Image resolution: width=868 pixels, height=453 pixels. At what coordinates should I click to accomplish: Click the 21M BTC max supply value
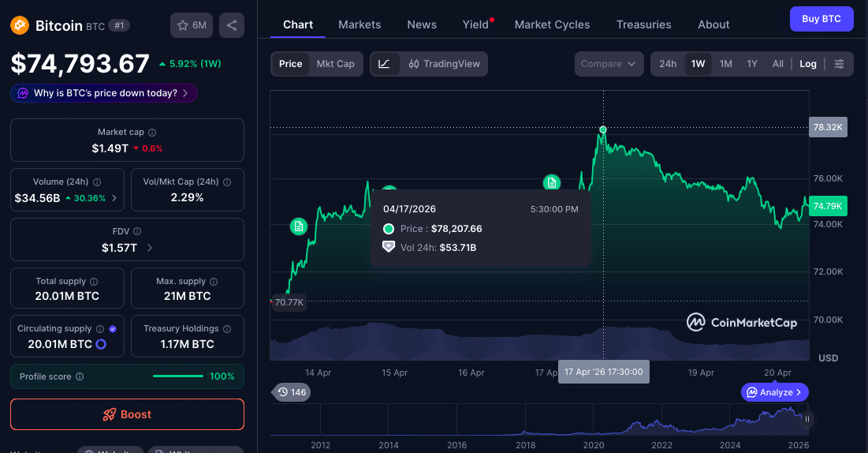pos(187,296)
